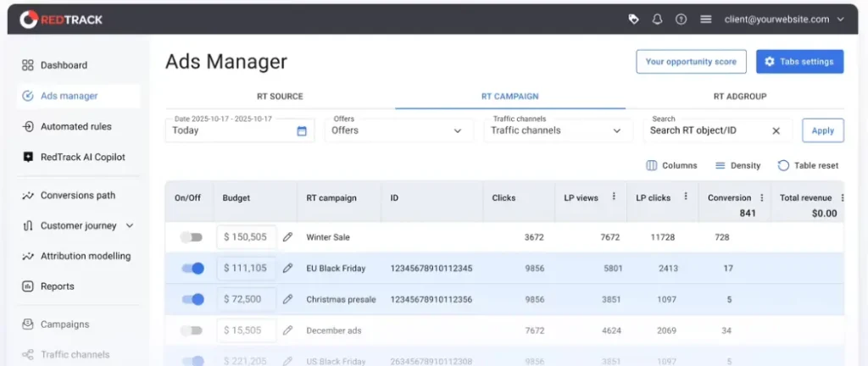Change table Density
868x366 pixels.
737,165
